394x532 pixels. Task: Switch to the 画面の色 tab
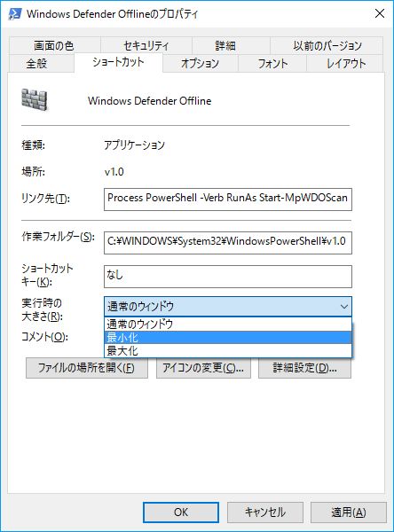pyautogui.click(x=54, y=45)
